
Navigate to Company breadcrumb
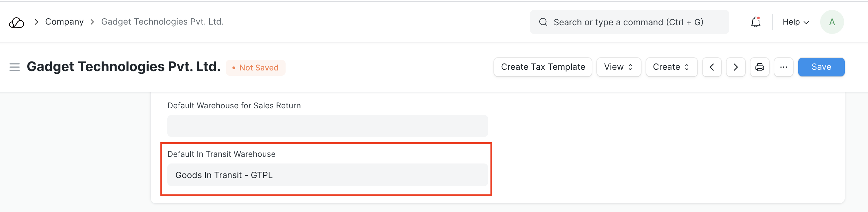point(64,22)
